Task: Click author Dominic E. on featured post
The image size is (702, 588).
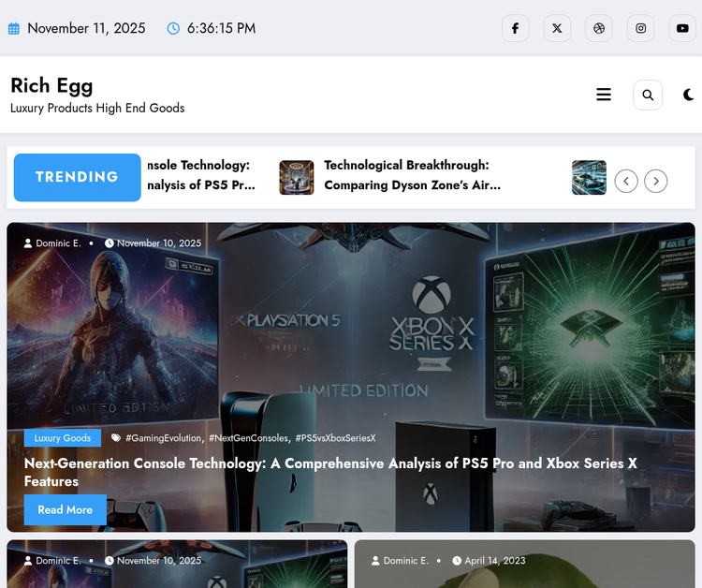Action: (x=57, y=243)
